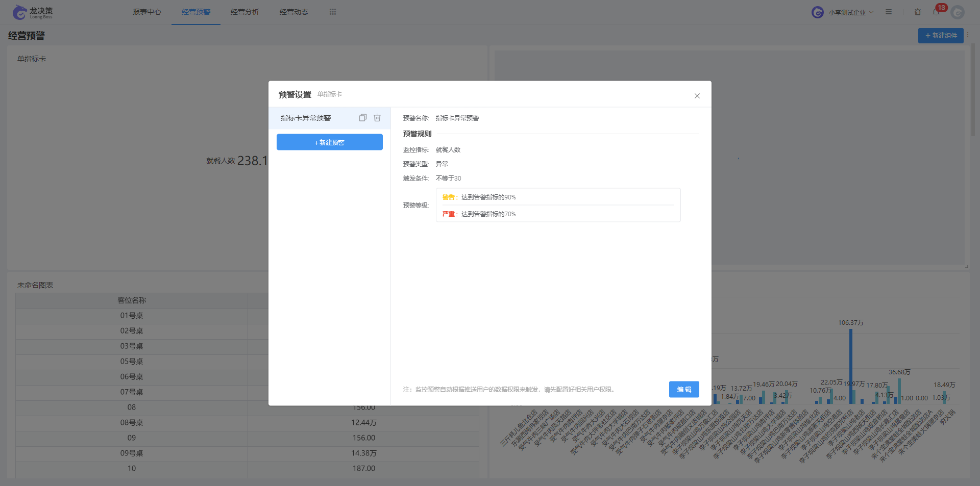This screenshot has width=980, height=486.
Task: Click the 12.44万 cell
Action: click(x=363, y=423)
